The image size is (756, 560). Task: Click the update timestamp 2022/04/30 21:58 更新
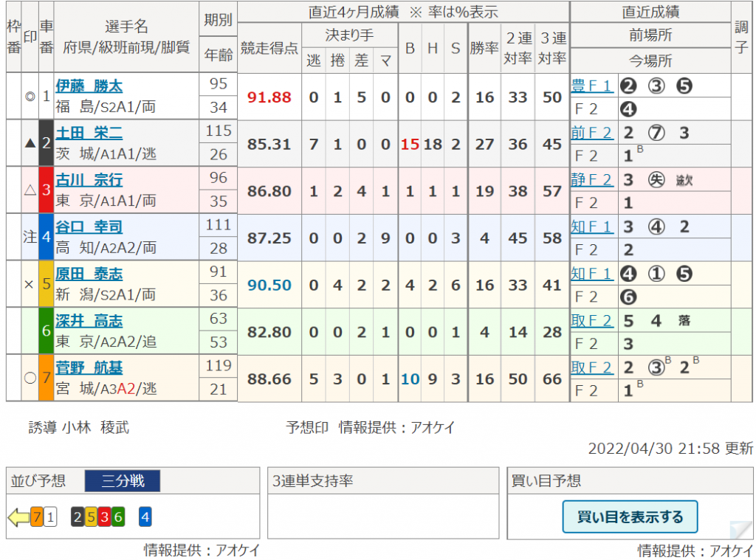670,448
